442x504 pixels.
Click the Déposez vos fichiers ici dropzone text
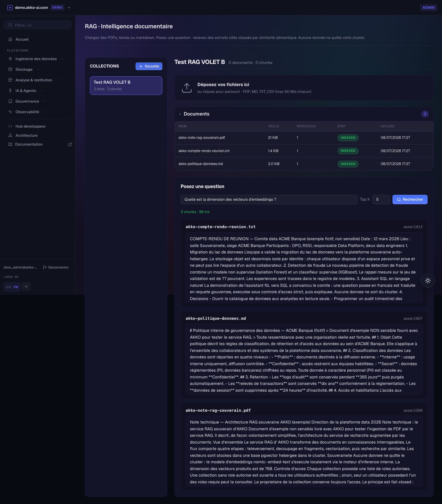(x=223, y=85)
